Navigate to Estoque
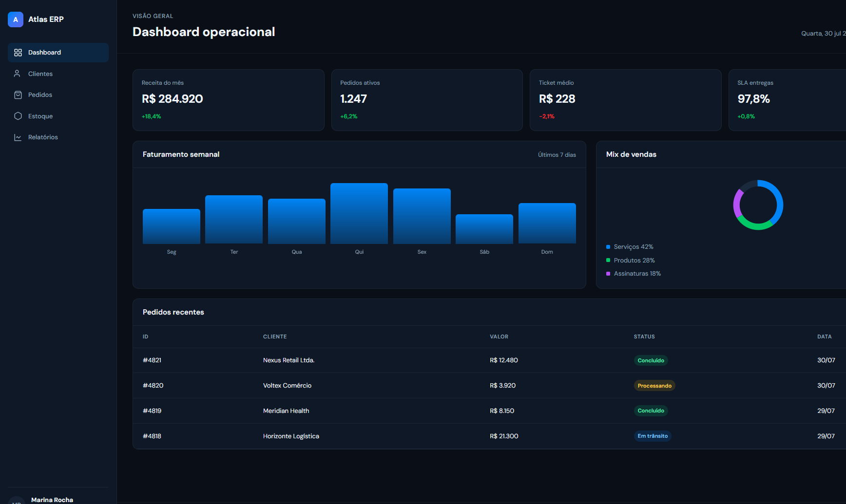 [x=58, y=116]
